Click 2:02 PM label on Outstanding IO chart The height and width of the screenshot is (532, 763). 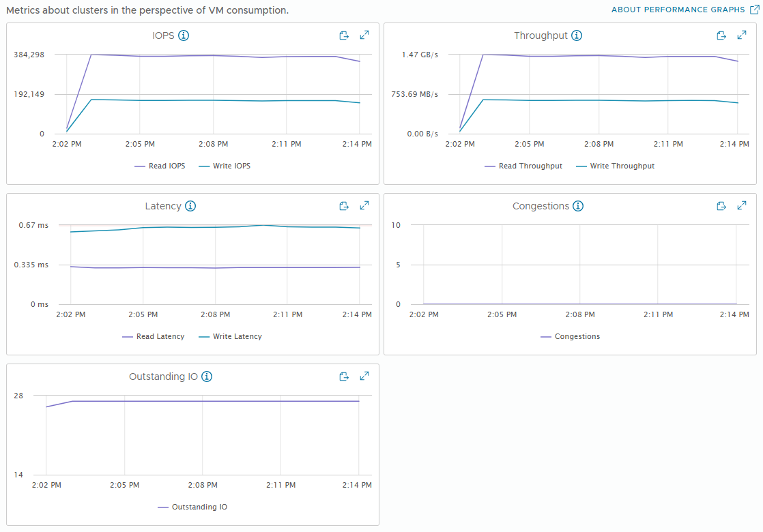46,485
